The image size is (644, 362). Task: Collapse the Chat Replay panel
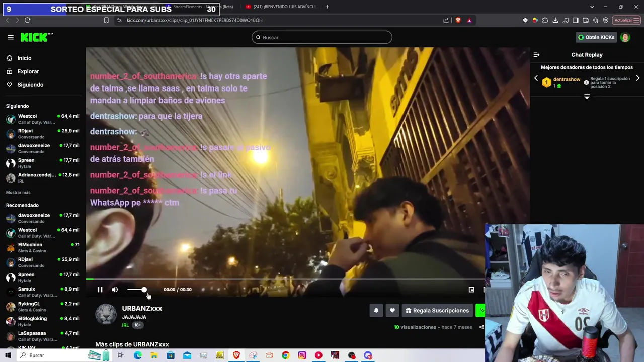point(536,55)
